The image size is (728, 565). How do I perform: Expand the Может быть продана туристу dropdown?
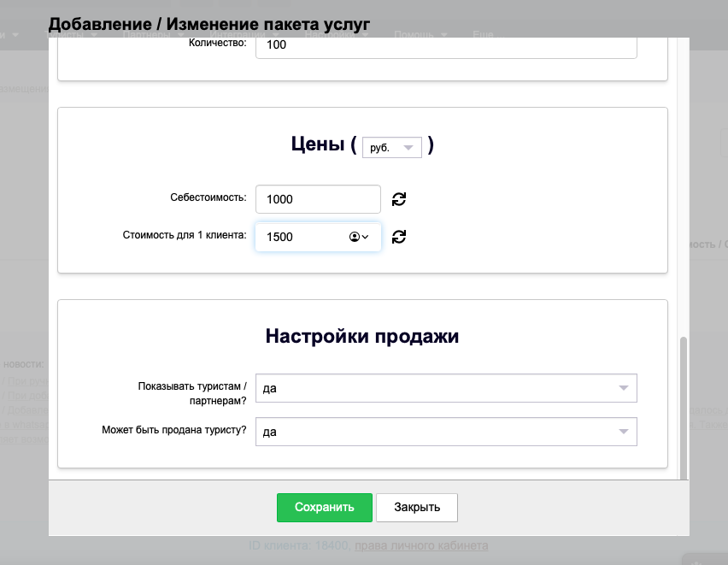446,432
